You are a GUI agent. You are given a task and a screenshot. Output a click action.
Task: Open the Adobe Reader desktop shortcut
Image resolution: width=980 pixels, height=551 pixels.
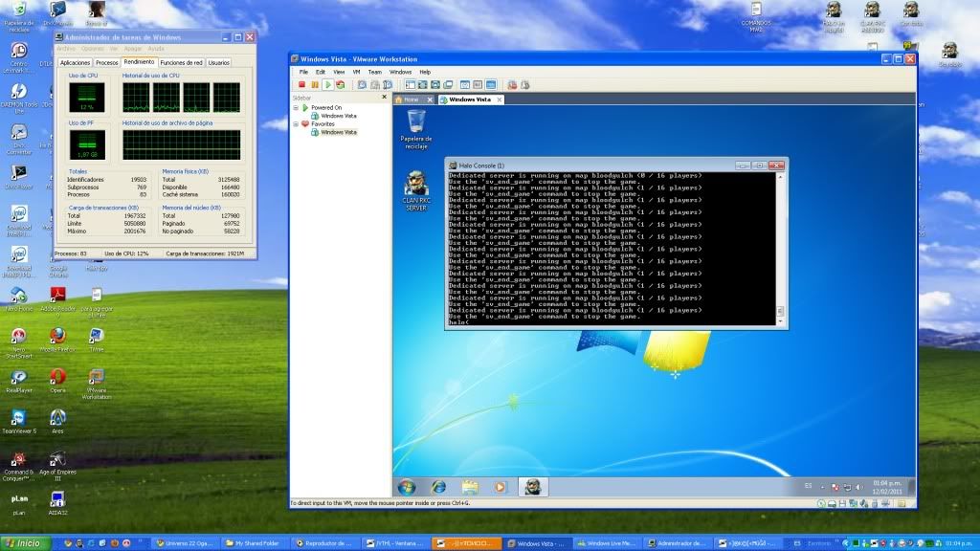point(57,302)
